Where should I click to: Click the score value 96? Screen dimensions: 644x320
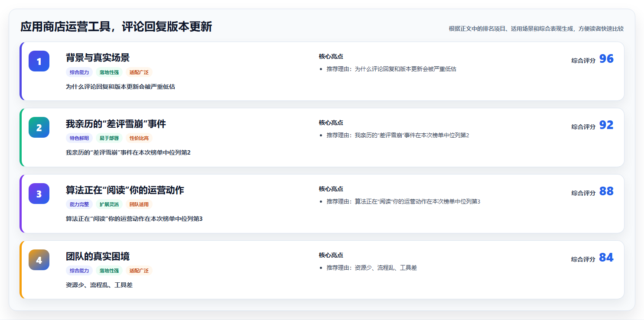tap(606, 59)
